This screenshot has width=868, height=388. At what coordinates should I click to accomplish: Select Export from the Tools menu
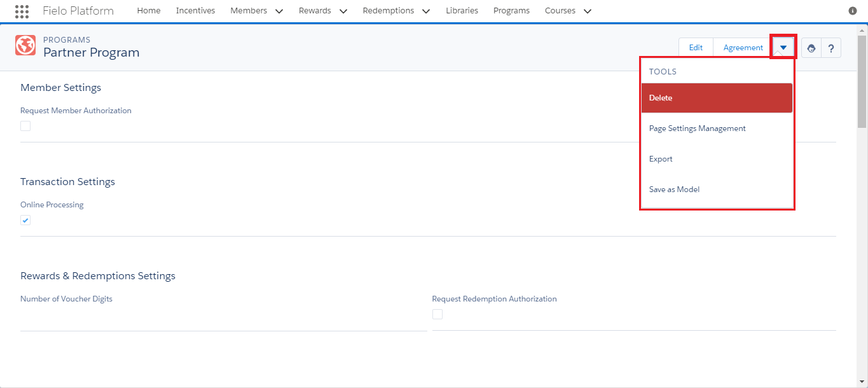pyautogui.click(x=717, y=159)
